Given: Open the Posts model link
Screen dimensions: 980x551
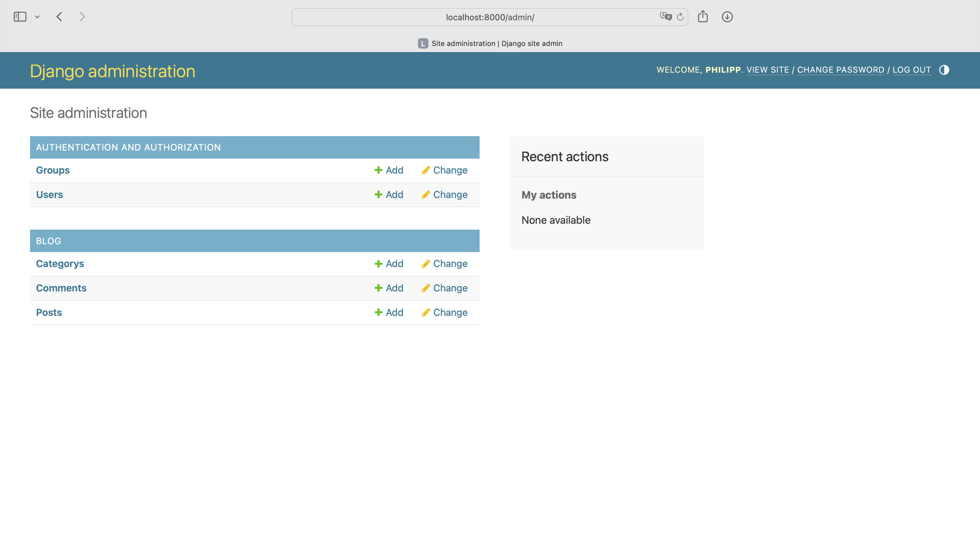Looking at the screenshot, I should (49, 313).
